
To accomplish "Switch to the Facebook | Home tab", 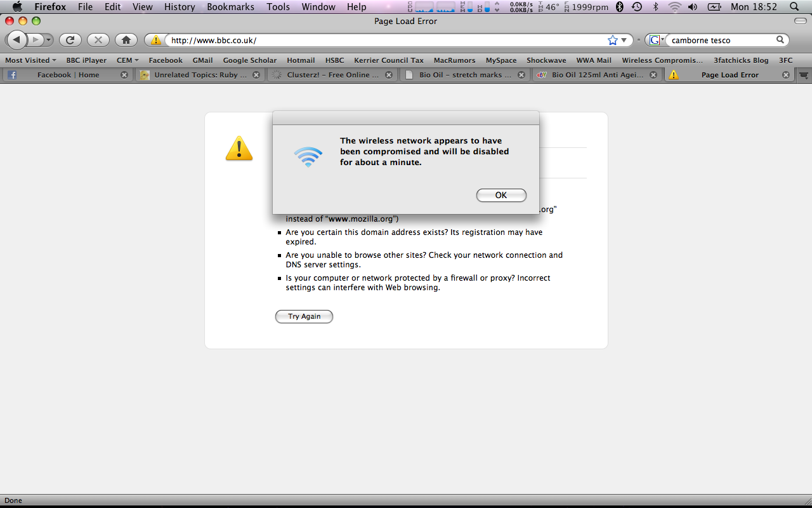I will [67, 75].
